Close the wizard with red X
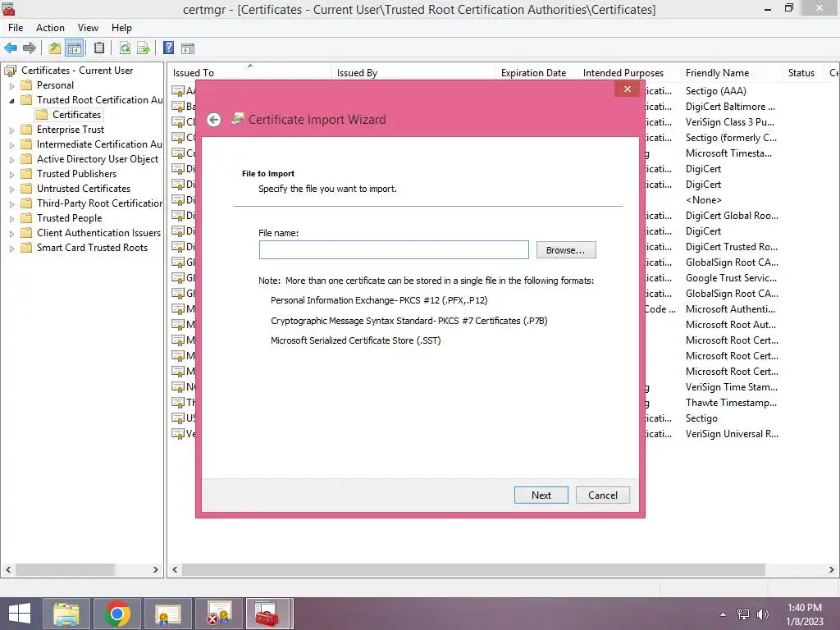840x630 pixels. click(x=628, y=89)
